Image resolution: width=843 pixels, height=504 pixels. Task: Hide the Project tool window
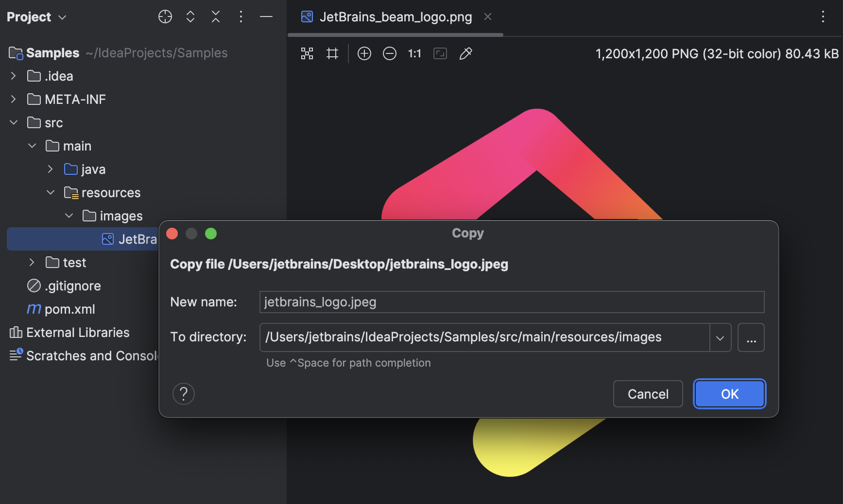click(x=266, y=17)
